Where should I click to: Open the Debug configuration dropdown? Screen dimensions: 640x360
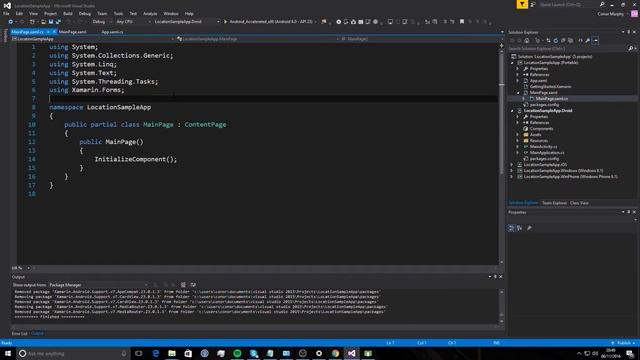102,22
